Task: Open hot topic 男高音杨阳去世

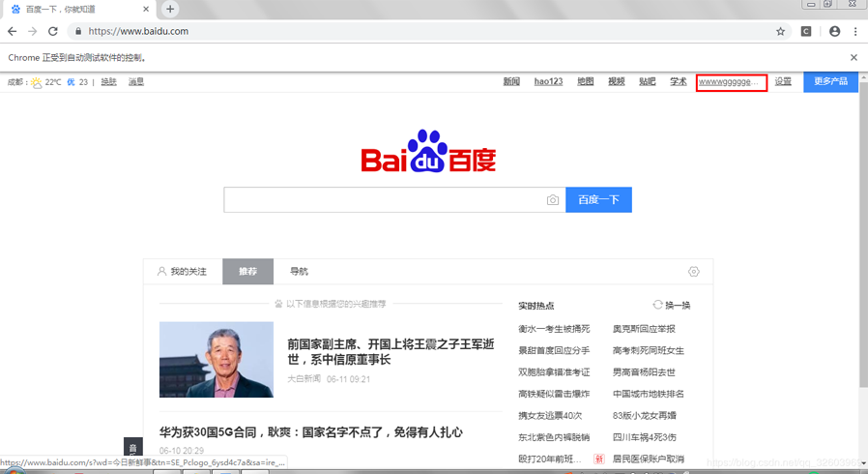Action: point(644,372)
